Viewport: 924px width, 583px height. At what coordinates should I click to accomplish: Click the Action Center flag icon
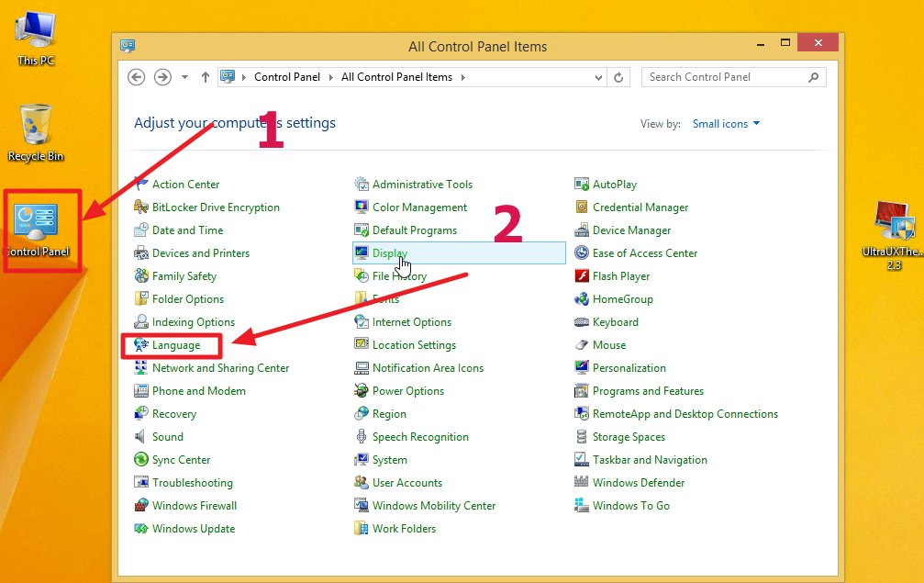(140, 184)
